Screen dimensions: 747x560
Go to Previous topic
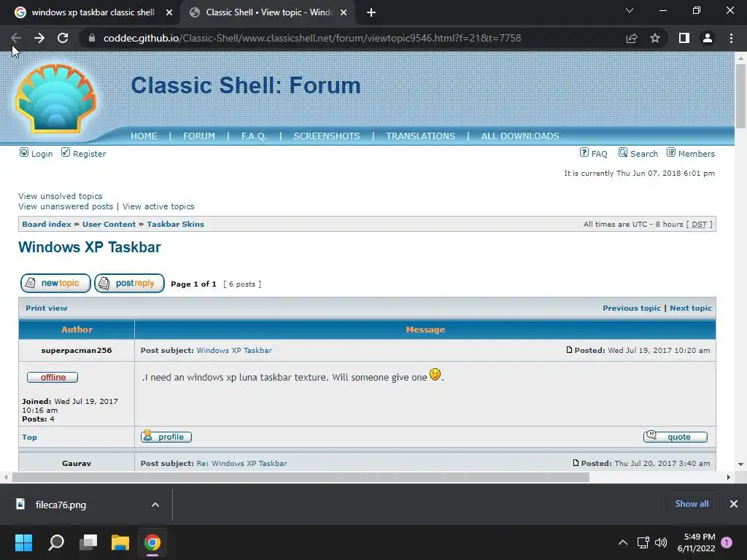pyautogui.click(x=632, y=308)
